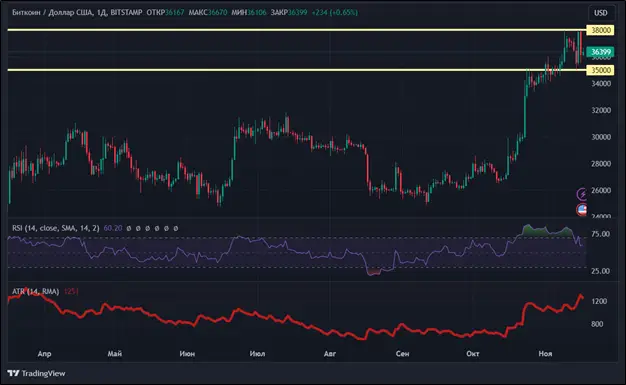626x385 pixels.
Task: Click the high value 36670
Action: [x=218, y=12]
